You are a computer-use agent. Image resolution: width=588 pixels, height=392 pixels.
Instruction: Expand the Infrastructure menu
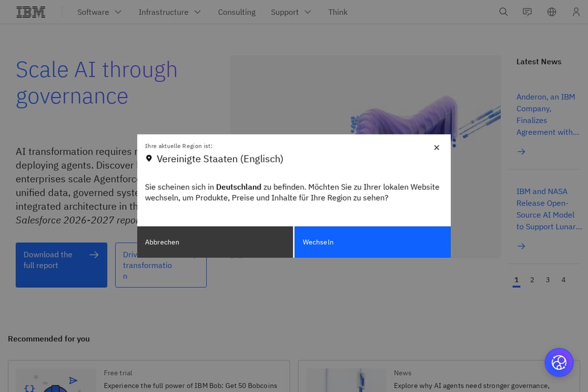click(x=170, y=12)
